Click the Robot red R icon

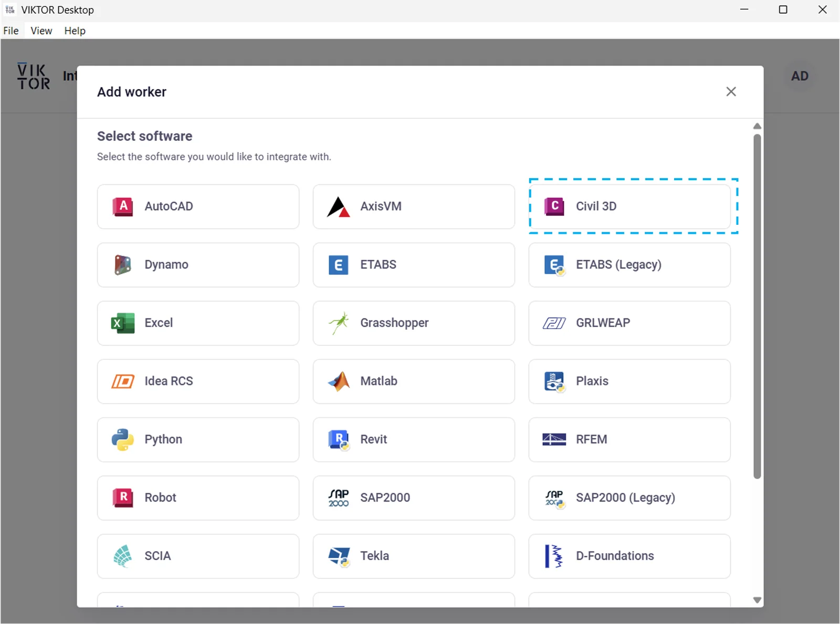click(x=123, y=498)
